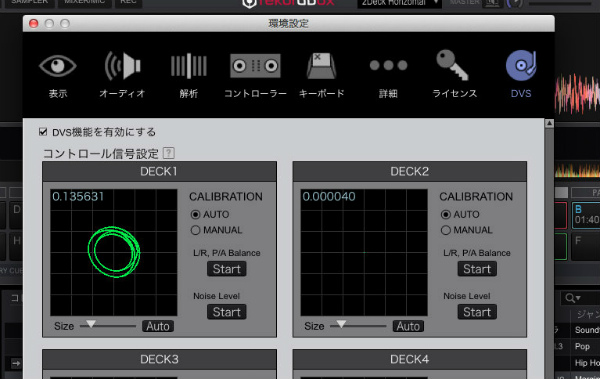Select AUTO calibration for DECK2
600x379 pixels.
coord(446,214)
